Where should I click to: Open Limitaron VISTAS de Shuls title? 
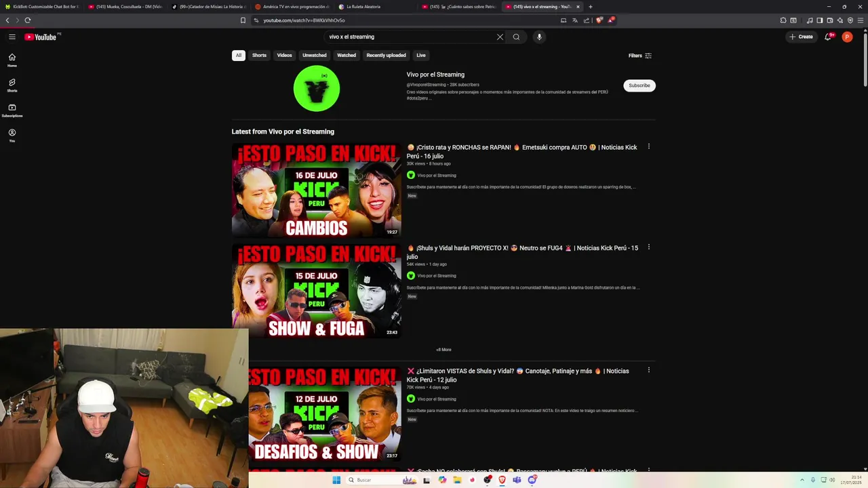(x=518, y=375)
